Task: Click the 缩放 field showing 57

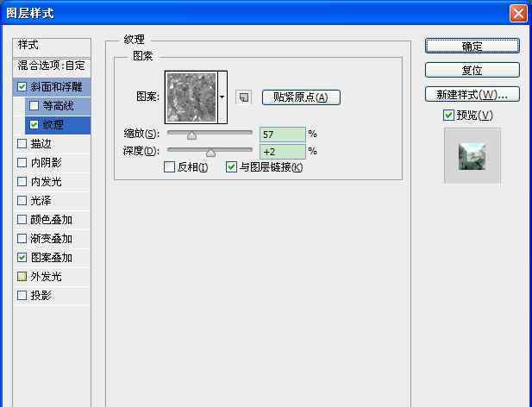Action: coord(283,135)
